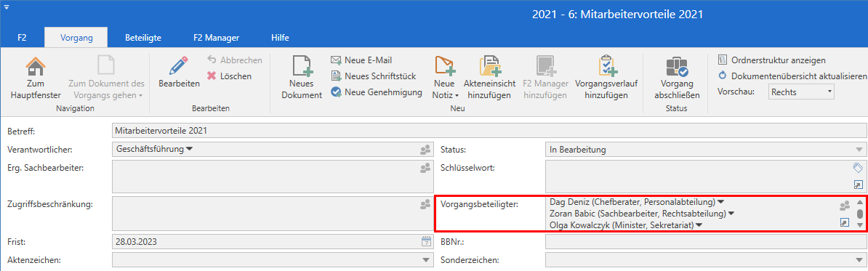
Task: Open the calendar icon in Frist field
Action: point(426,241)
